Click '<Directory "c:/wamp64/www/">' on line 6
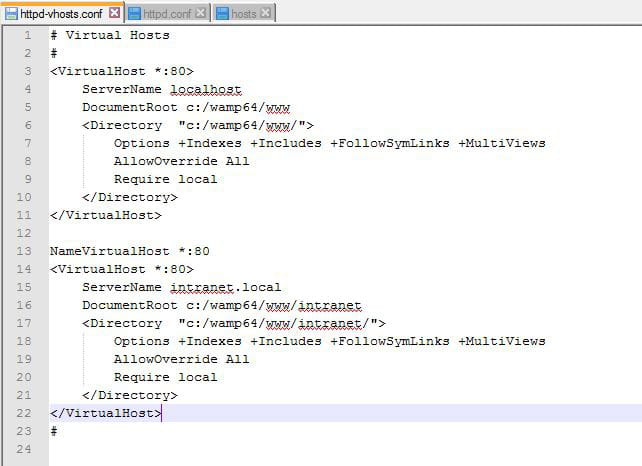The image size is (642, 466). coord(198,125)
